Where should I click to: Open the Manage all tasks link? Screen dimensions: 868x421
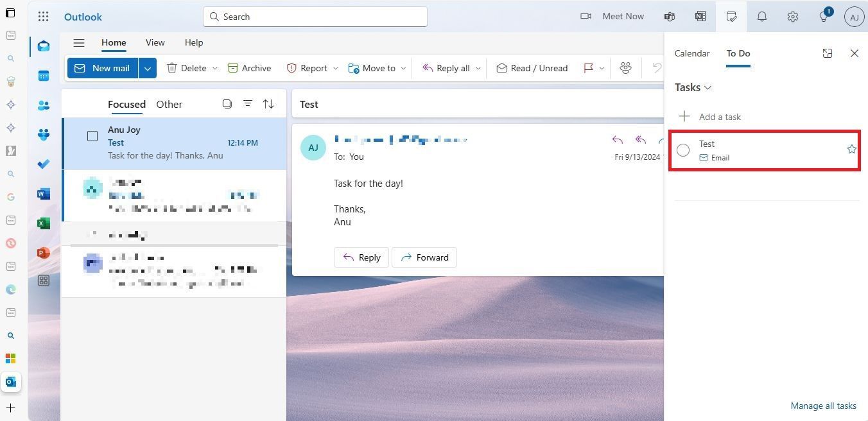(x=824, y=406)
